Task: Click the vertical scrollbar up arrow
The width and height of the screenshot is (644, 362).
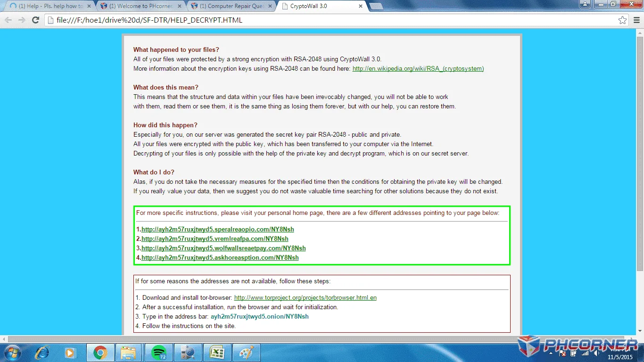Action: (640, 33)
